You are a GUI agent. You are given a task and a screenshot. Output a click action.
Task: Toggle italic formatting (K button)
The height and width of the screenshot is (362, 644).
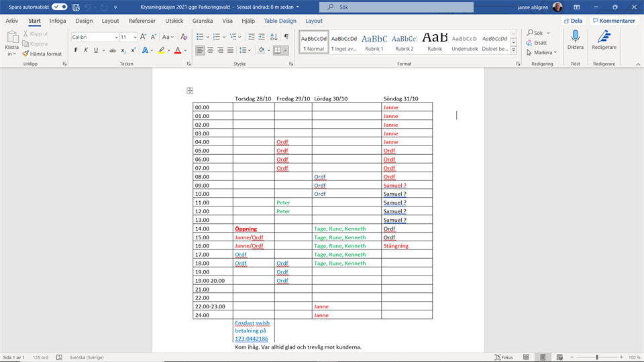pos(85,50)
